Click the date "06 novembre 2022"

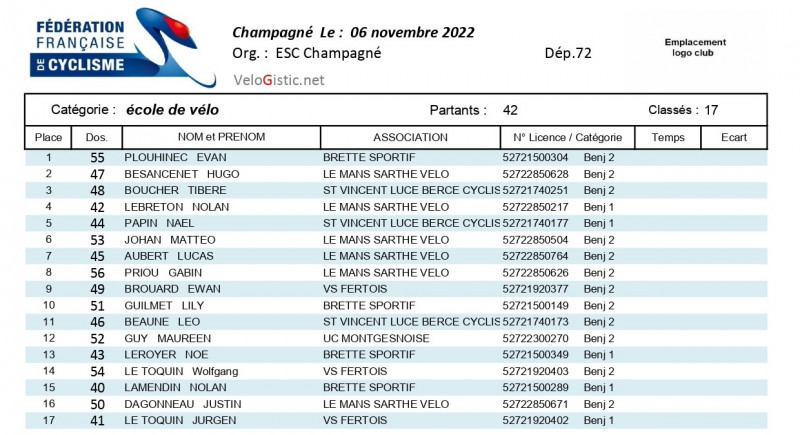pos(412,32)
